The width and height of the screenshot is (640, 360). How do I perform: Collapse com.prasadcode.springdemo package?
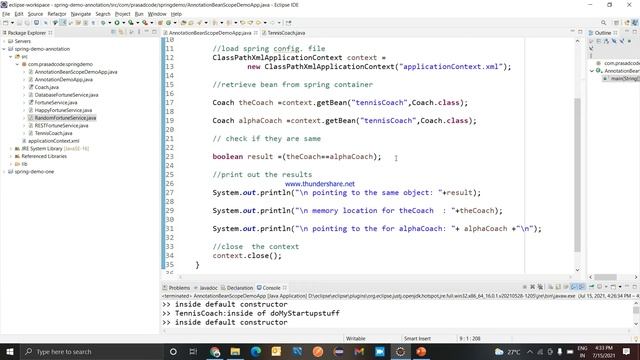click(18, 64)
